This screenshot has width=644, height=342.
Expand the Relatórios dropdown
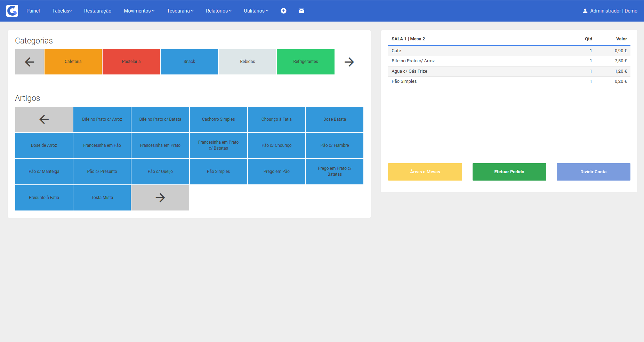[218, 11]
